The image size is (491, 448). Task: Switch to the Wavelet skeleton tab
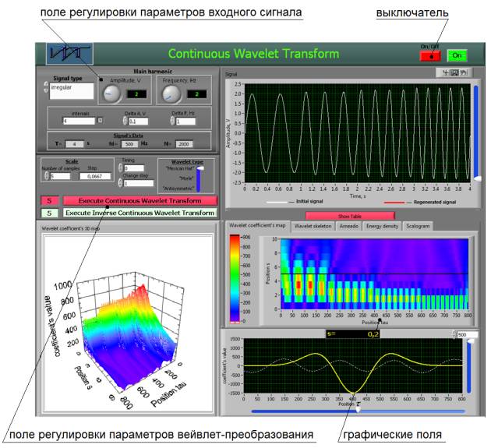[x=313, y=226]
